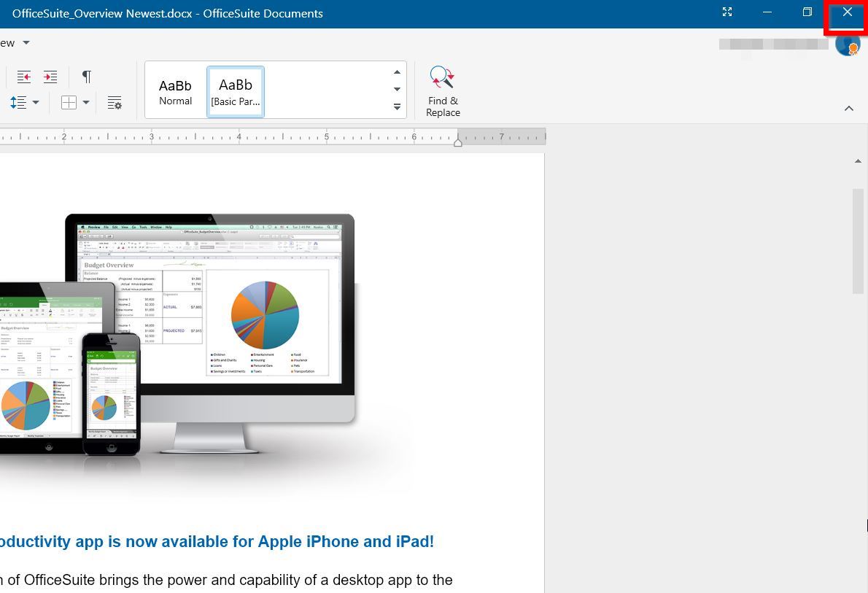Close the OfficeSuite Documents window
Image resolution: width=868 pixels, height=593 pixels.
(847, 12)
